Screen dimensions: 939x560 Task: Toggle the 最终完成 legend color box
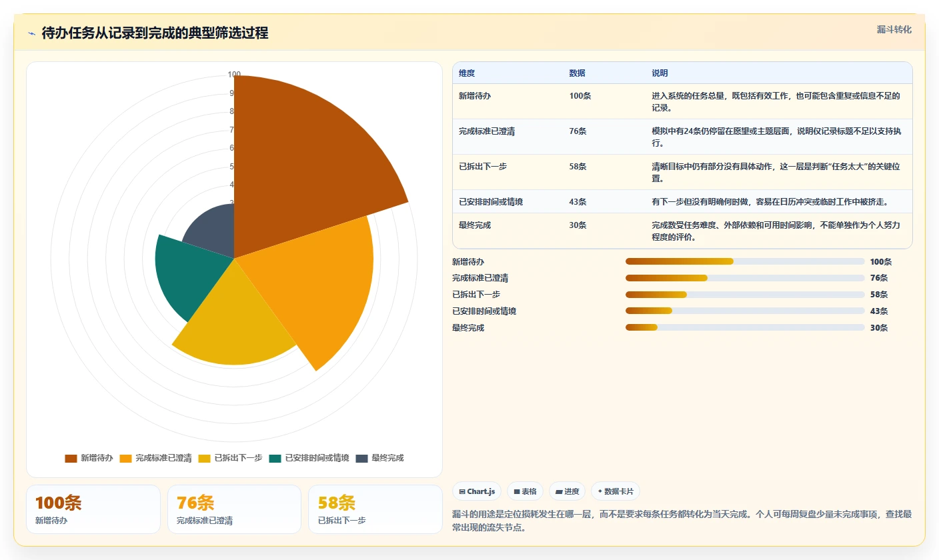(x=362, y=458)
